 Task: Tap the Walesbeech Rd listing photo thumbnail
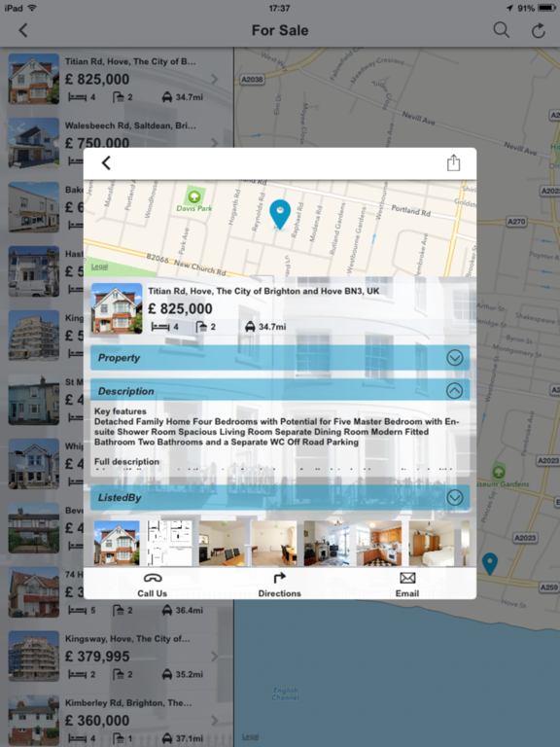pos(34,143)
